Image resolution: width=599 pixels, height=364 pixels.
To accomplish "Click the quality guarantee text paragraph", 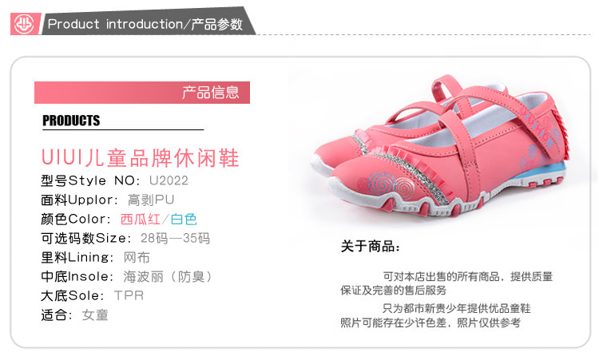I will click(446, 283).
